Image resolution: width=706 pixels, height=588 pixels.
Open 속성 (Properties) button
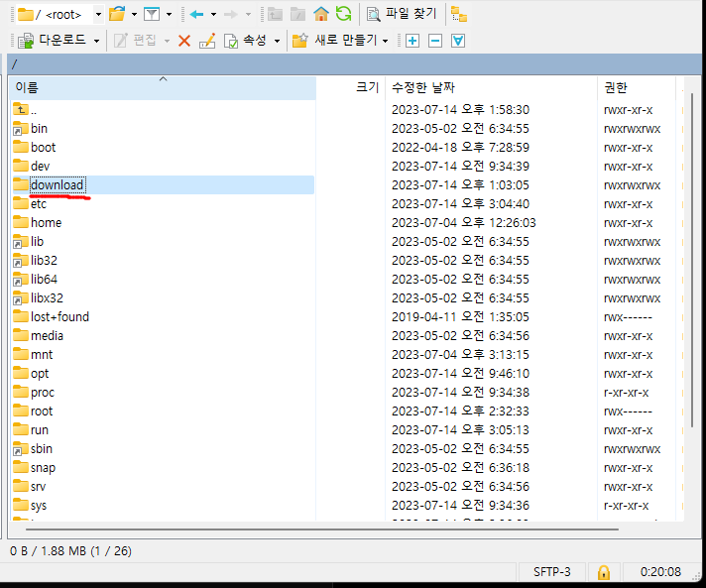(x=245, y=41)
